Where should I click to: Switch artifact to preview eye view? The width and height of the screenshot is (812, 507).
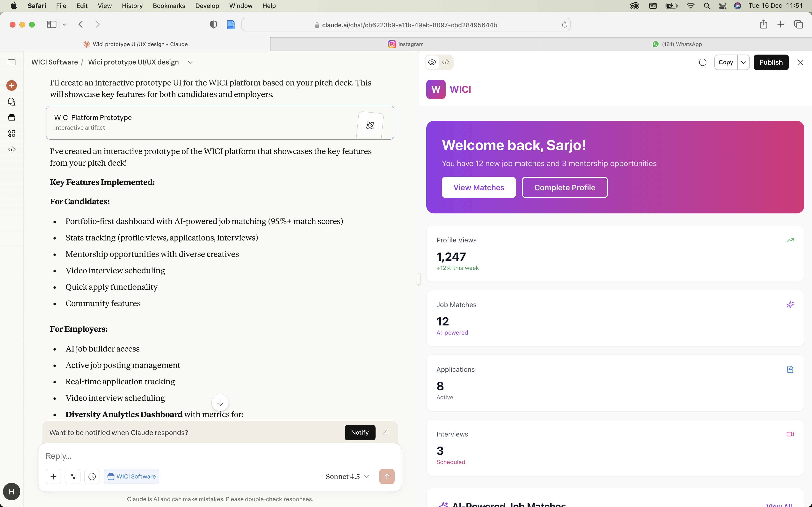(x=432, y=62)
